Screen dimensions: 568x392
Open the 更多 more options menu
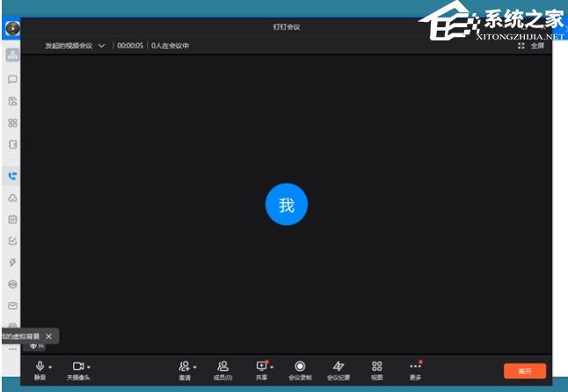pos(415,370)
